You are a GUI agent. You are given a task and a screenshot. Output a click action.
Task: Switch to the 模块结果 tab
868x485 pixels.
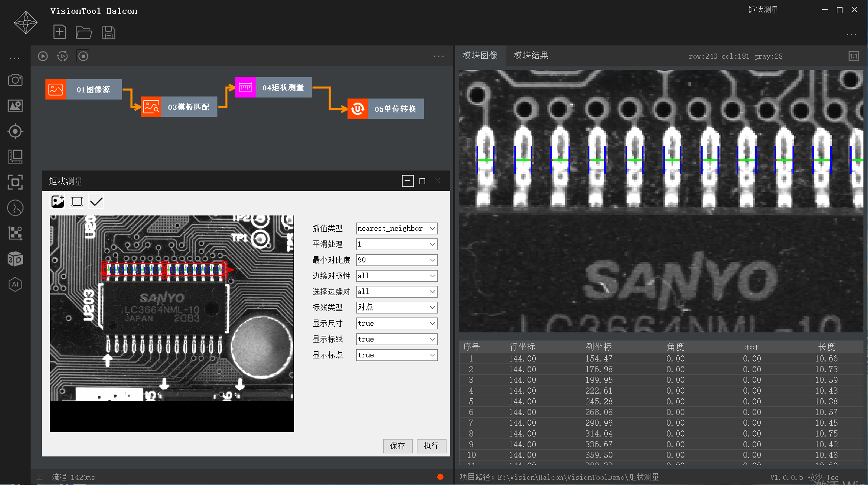click(x=531, y=55)
